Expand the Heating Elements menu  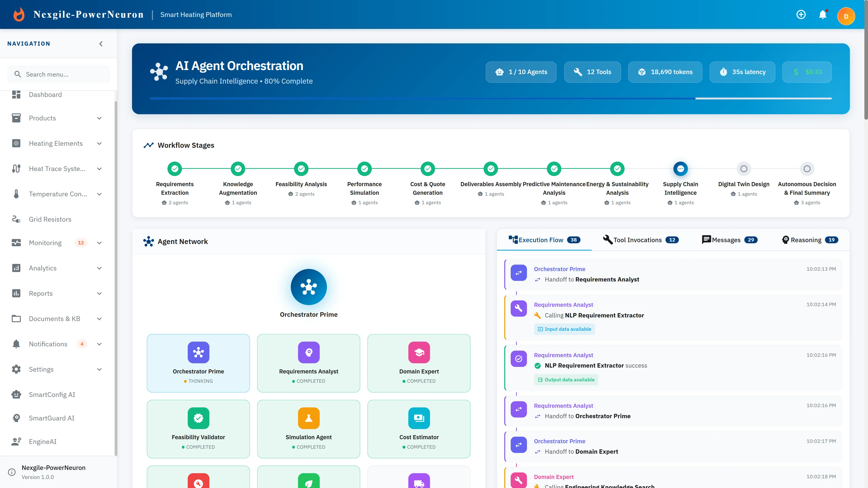(99, 143)
